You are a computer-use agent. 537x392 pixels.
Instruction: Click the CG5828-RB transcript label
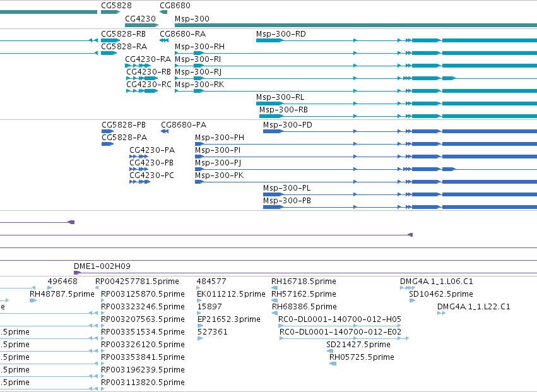[x=123, y=34]
